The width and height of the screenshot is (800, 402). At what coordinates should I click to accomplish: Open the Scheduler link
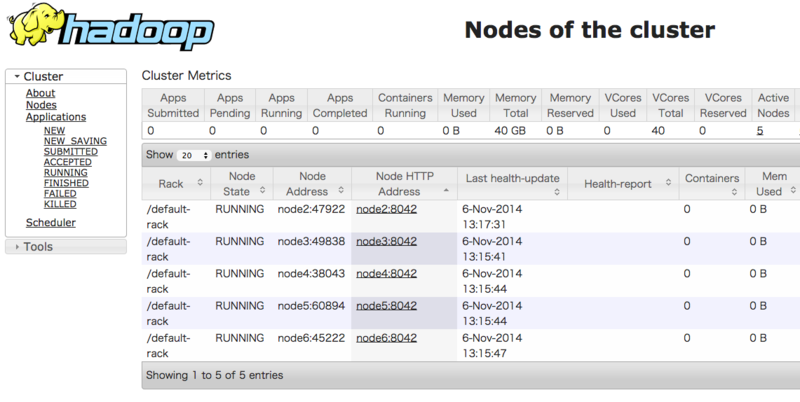coord(51,223)
